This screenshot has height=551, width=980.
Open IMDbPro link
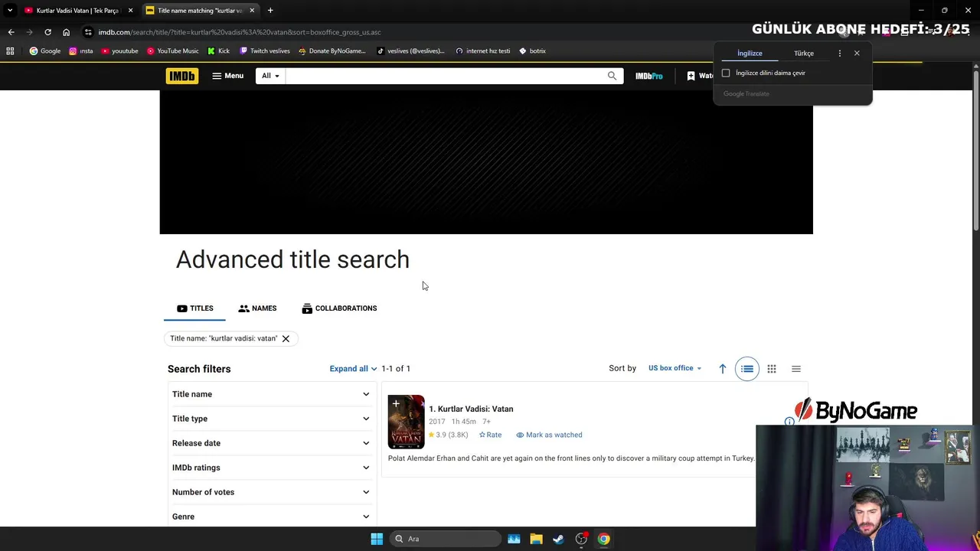[x=648, y=76]
